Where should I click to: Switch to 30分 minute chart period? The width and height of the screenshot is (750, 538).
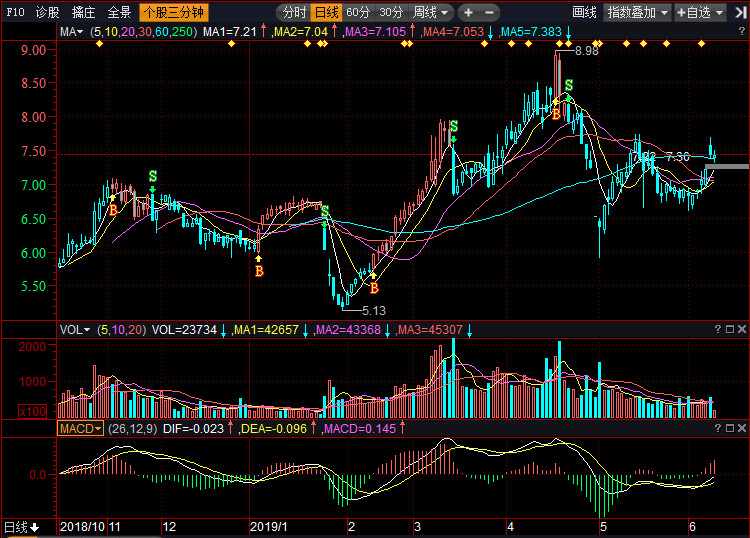[391, 13]
